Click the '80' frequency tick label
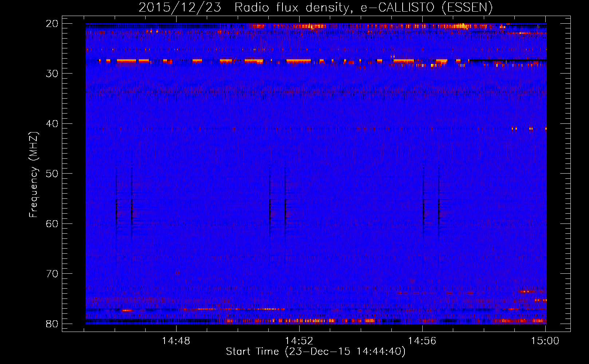Viewport: 589px width, 364px height. tap(52, 324)
